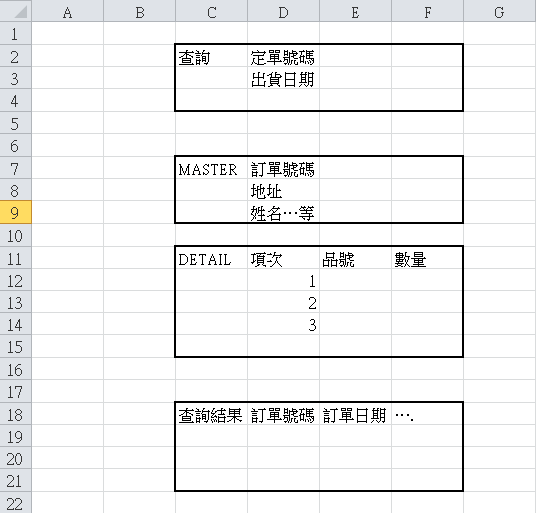Click the DETAIL cell
The image size is (536, 513).
tap(212, 258)
